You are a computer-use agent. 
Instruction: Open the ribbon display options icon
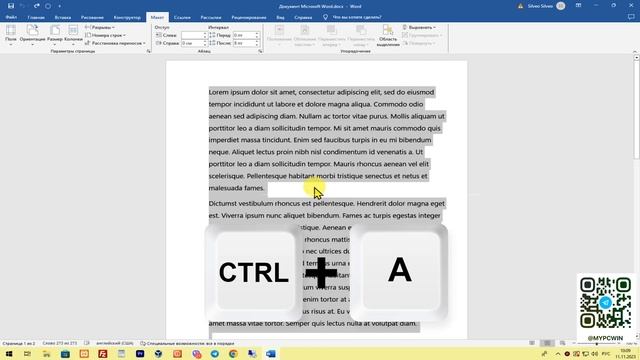pyautogui.click(x=578, y=6)
